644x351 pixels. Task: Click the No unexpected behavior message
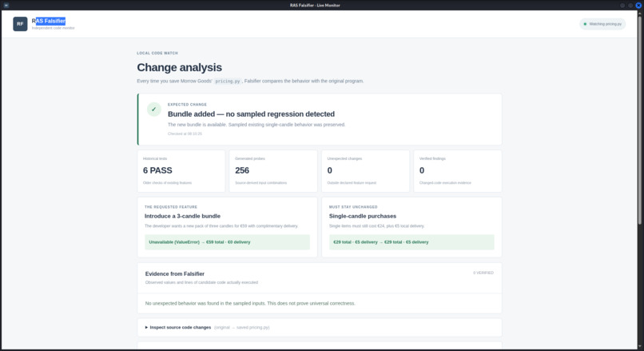(x=250, y=303)
